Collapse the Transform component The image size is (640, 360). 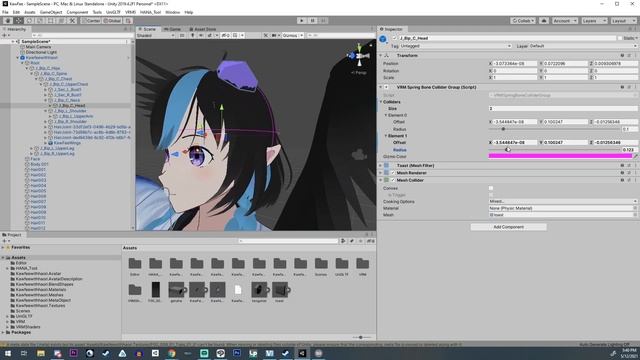pos(381,55)
